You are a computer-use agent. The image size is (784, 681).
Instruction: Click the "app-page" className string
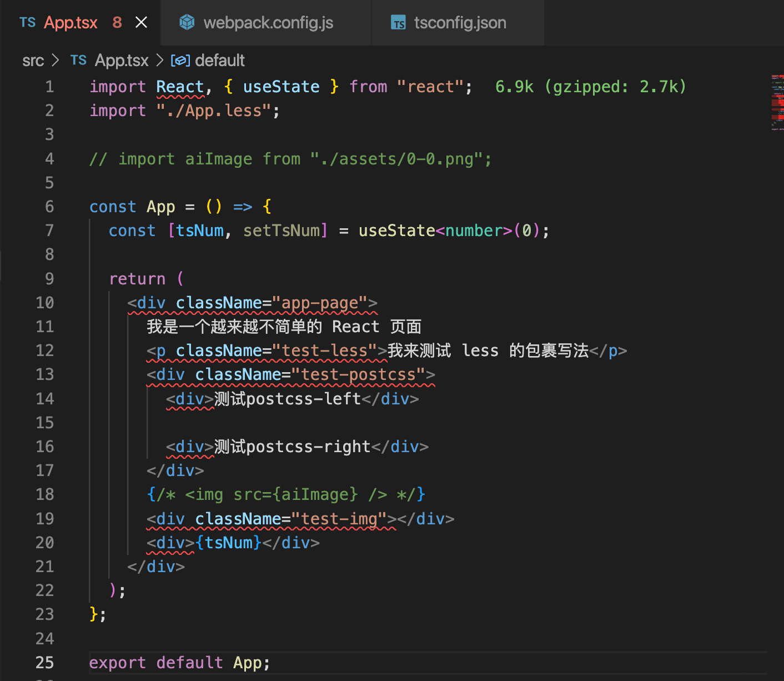point(320,303)
